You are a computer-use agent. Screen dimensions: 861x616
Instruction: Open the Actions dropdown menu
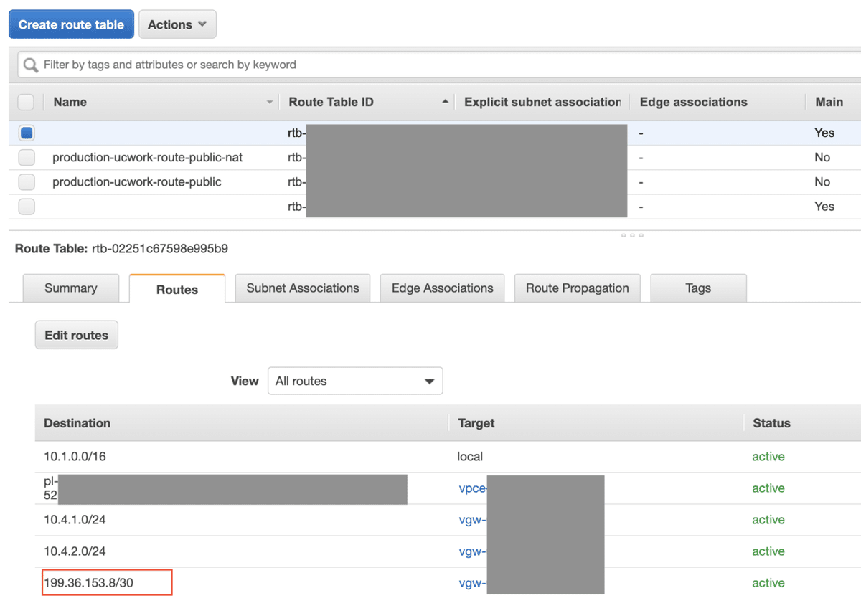point(177,24)
